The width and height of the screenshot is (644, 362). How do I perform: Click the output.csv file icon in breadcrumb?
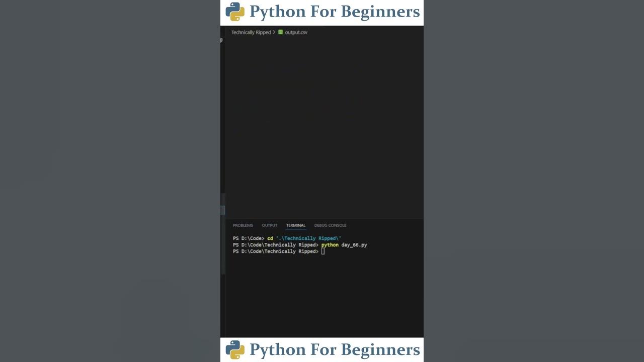280,32
